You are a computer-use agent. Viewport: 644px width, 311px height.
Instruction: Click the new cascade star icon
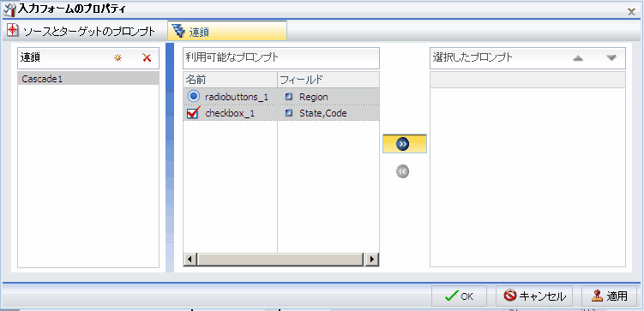(117, 58)
